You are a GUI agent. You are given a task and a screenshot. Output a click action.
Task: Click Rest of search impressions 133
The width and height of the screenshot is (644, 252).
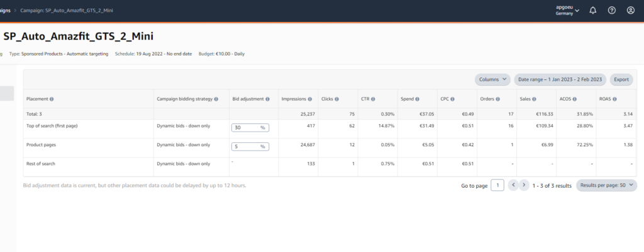[x=311, y=164]
